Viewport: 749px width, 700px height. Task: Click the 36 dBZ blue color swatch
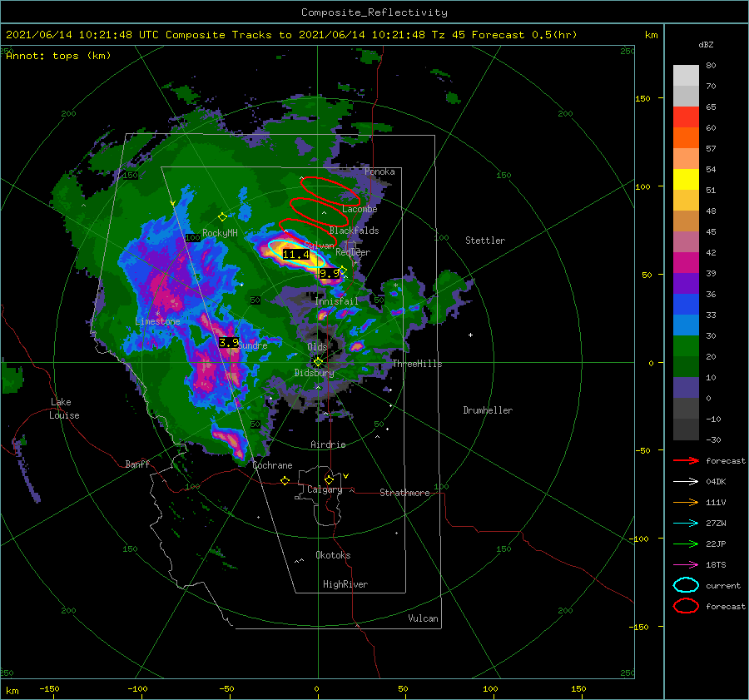click(x=686, y=305)
